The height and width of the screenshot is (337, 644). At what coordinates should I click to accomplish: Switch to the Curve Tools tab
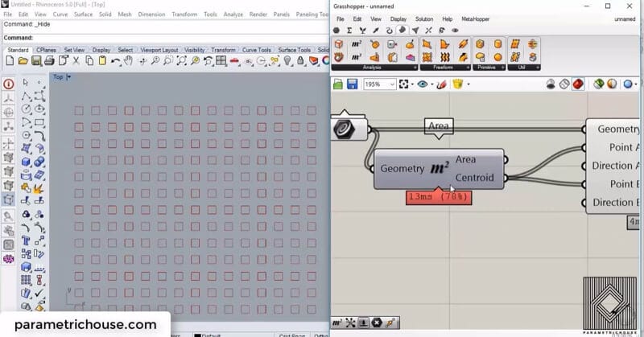coord(258,50)
